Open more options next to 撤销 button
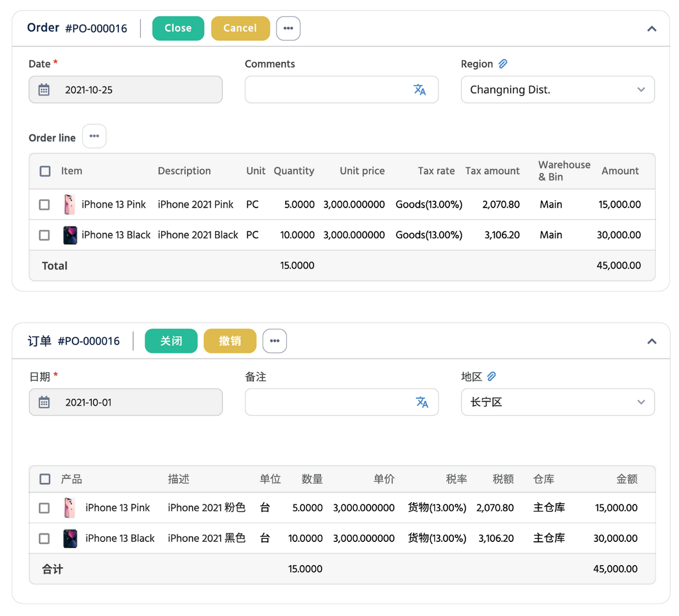 point(274,341)
